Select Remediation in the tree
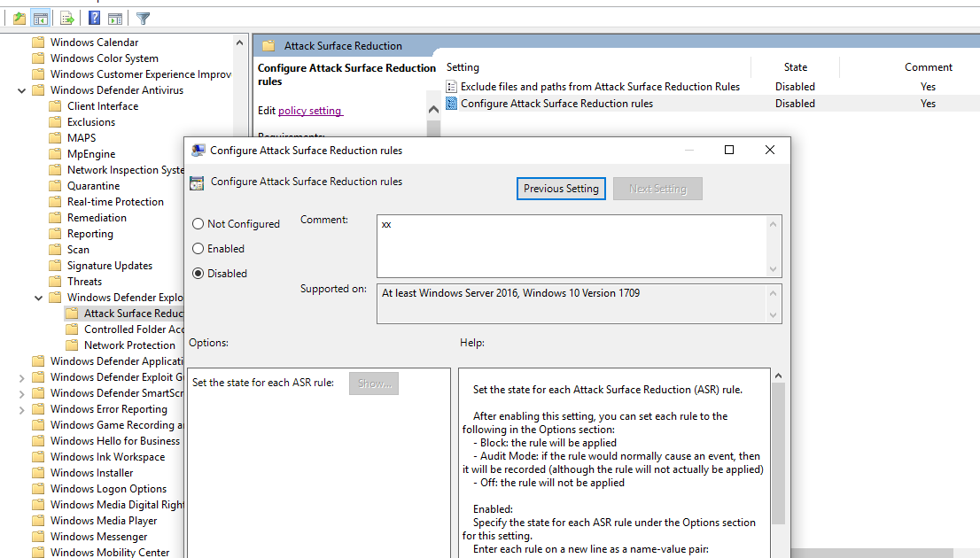The image size is (980, 558). pos(97,218)
